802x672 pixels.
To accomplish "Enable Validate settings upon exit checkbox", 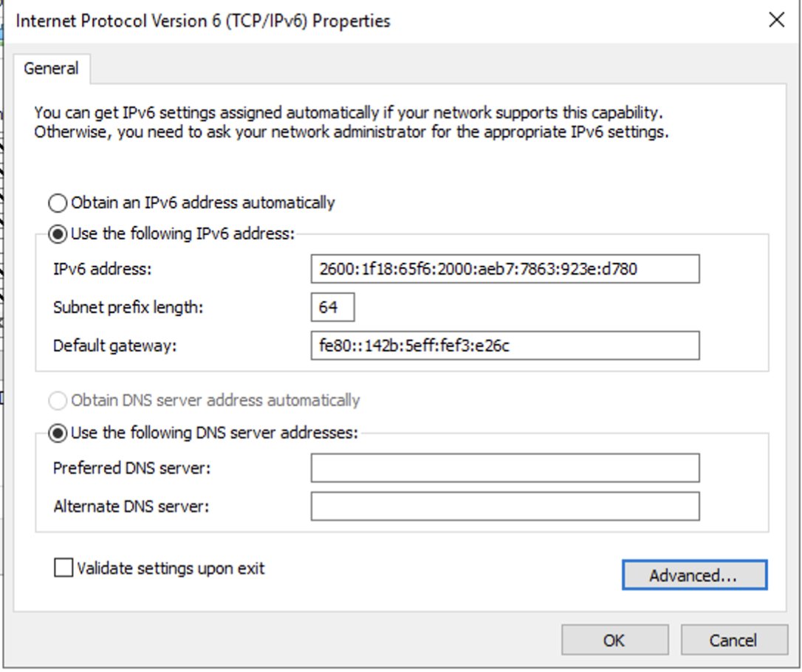I will (x=64, y=568).
